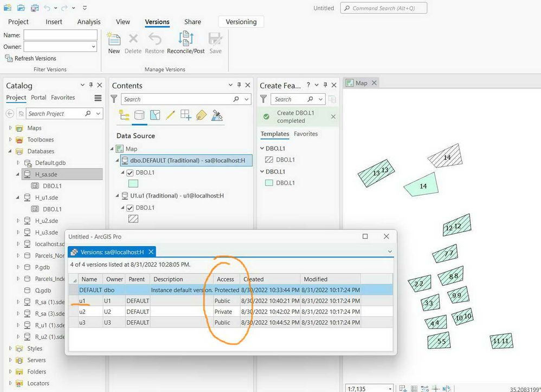Click the New version icon in ribbon
Viewport: 541px width, 392px height.
[114, 39]
